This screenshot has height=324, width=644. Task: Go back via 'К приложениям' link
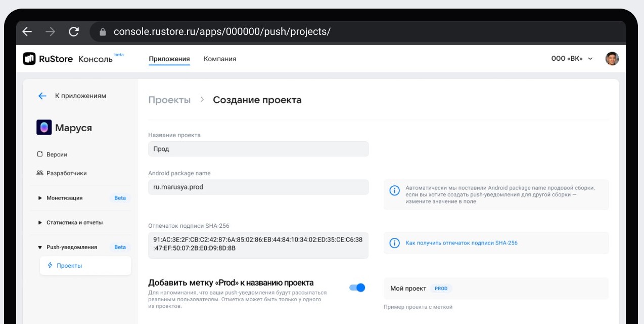coord(80,96)
